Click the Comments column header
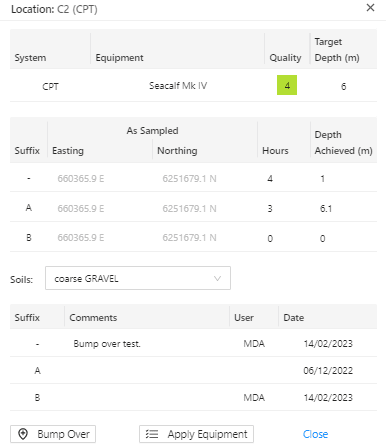 (x=93, y=318)
